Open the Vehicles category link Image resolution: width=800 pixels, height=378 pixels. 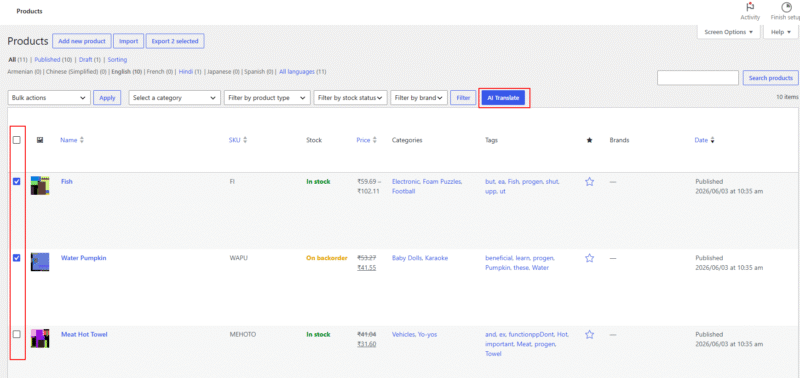click(403, 335)
